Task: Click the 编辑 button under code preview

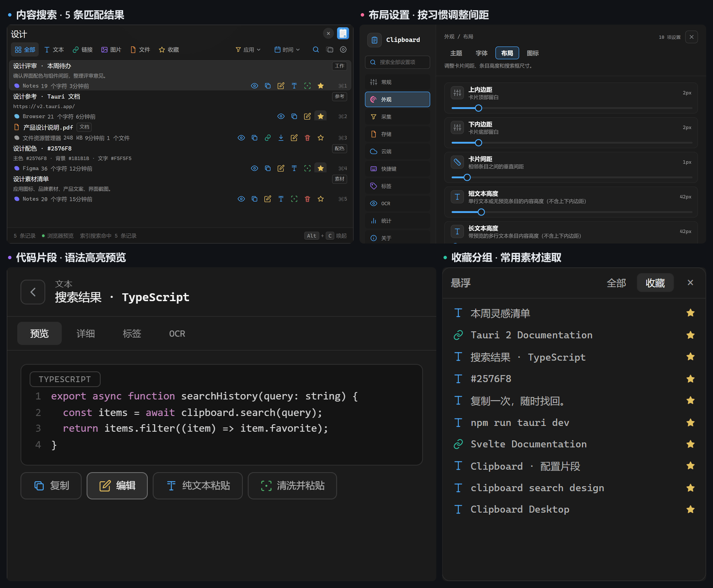Action: [117, 486]
